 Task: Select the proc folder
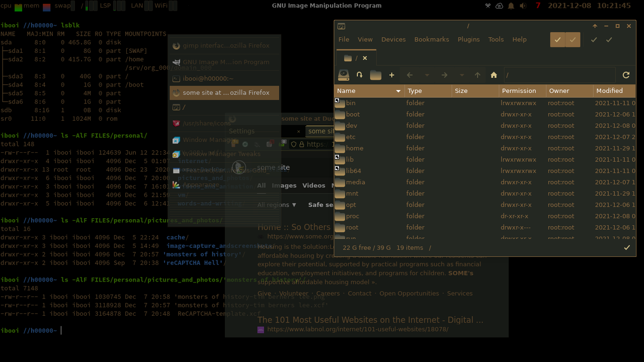[x=485, y=216]
